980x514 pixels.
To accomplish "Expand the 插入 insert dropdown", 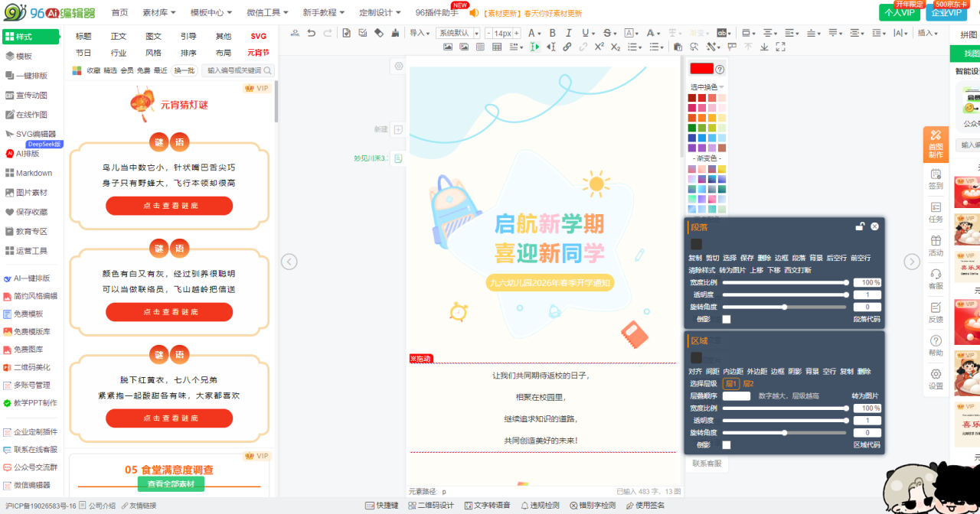I will coord(929,33).
